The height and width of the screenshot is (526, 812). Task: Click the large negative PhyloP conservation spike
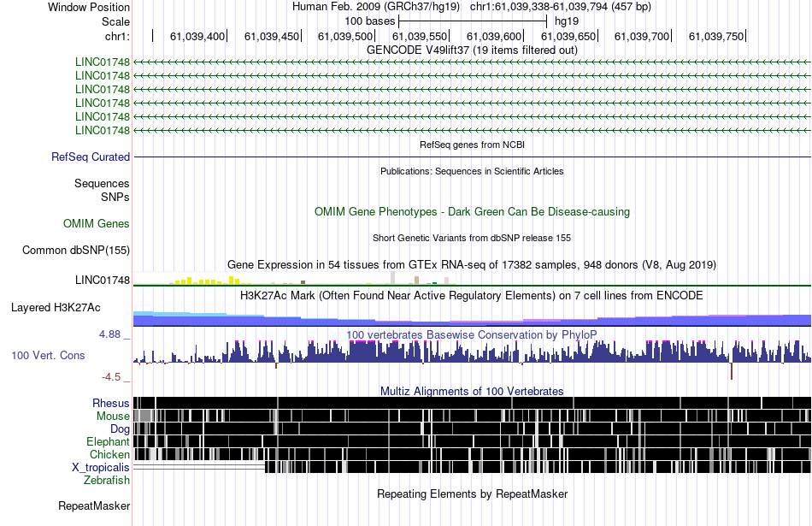731,370
